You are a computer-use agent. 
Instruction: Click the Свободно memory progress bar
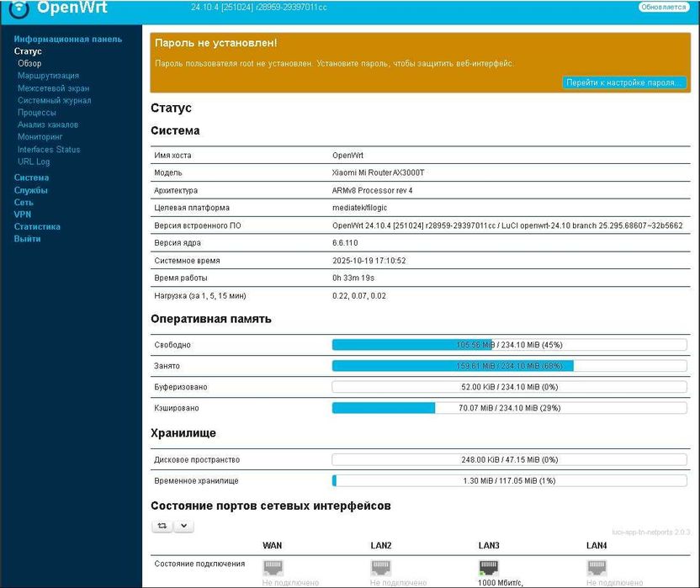509,345
